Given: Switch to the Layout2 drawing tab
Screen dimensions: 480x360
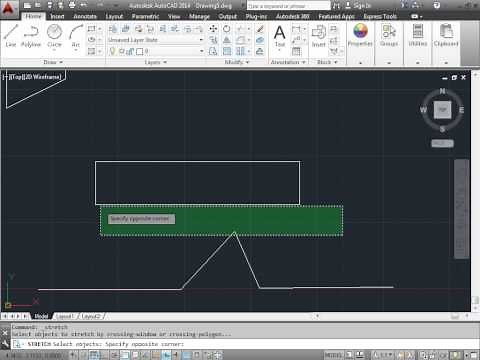Looking at the screenshot, I should (x=91, y=316).
